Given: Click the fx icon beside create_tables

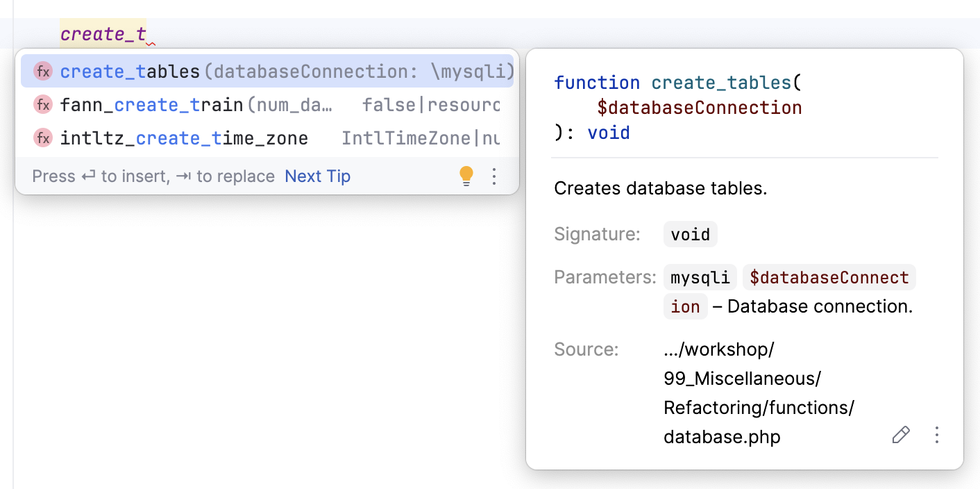Looking at the screenshot, I should (42, 71).
